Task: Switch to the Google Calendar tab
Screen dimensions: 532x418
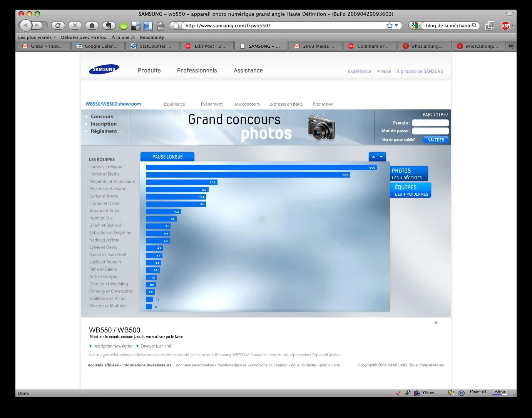Action: click(x=98, y=46)
